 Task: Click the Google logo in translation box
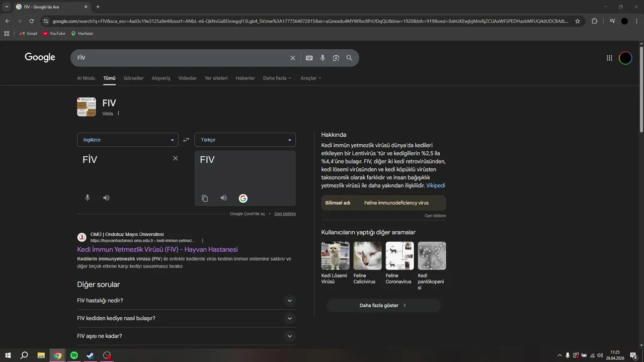pos(243,198)
